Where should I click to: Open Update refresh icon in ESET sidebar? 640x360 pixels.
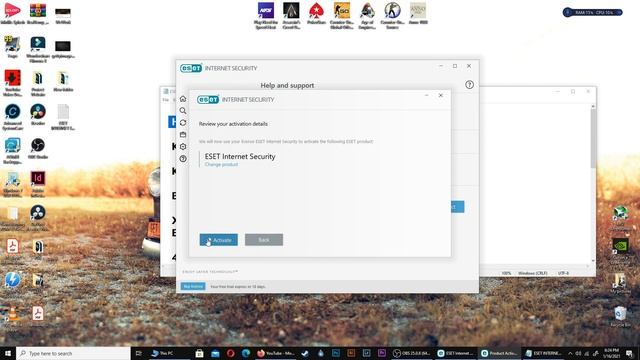(183, 122)
